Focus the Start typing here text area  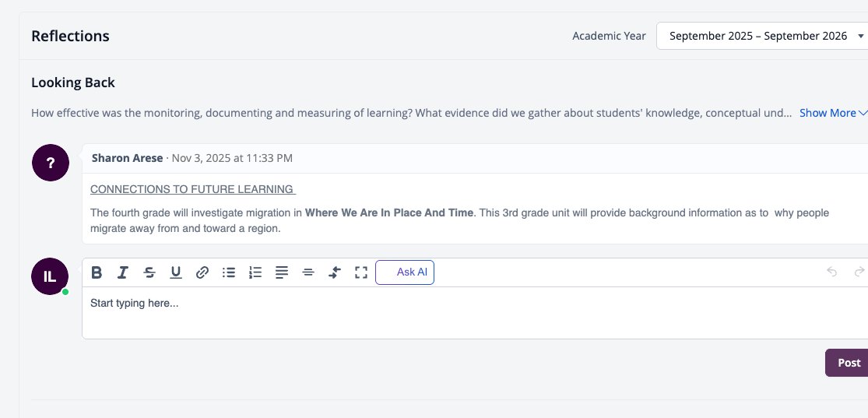[x=475, y=313]
